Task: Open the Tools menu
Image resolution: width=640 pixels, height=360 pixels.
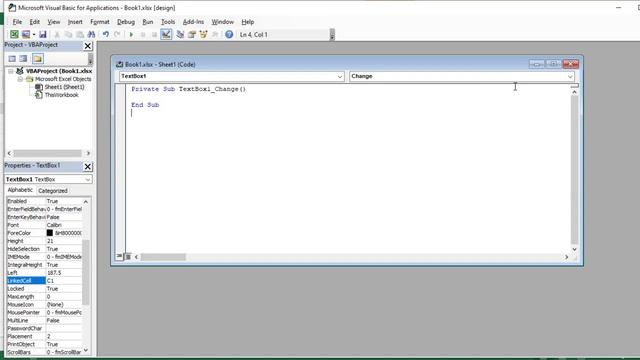Action: [x=168, y=22]
